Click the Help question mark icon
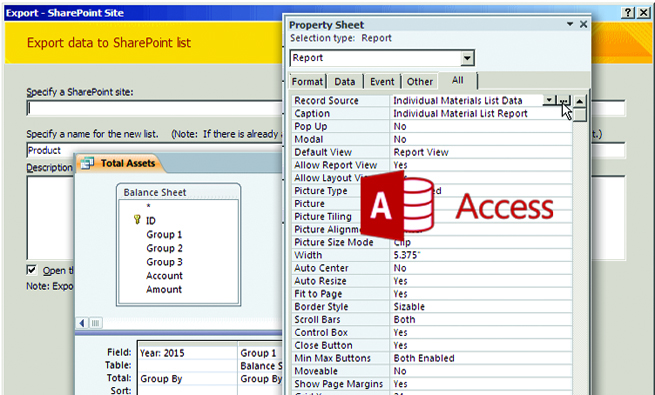The image size is (655, 395). [628, 13]
